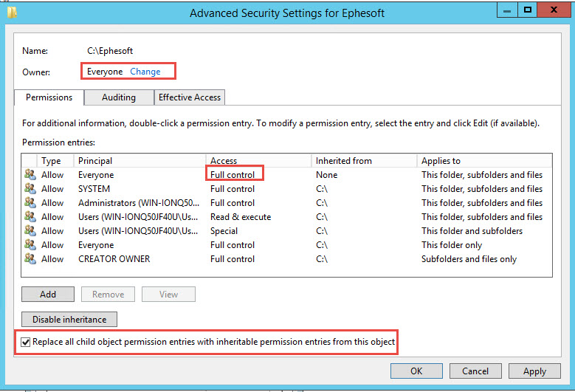
Task: Click the Change owner link
Action: 145,72
